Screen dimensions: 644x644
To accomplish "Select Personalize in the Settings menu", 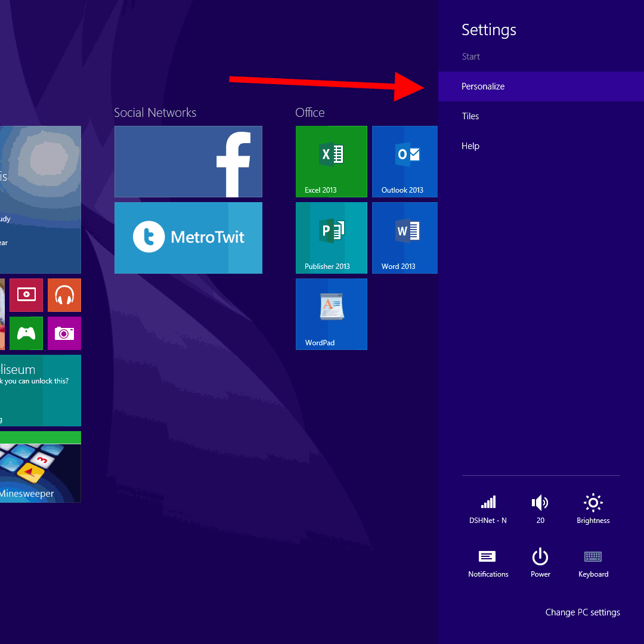I will (x=483, y=86).
